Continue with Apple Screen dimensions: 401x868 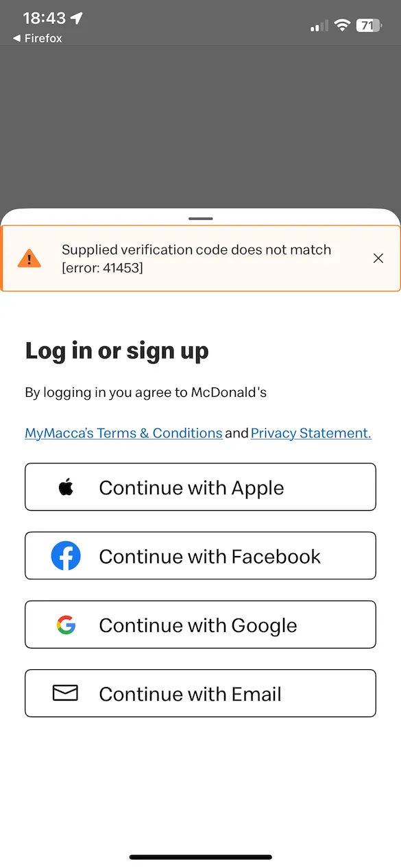click(200, 487)
